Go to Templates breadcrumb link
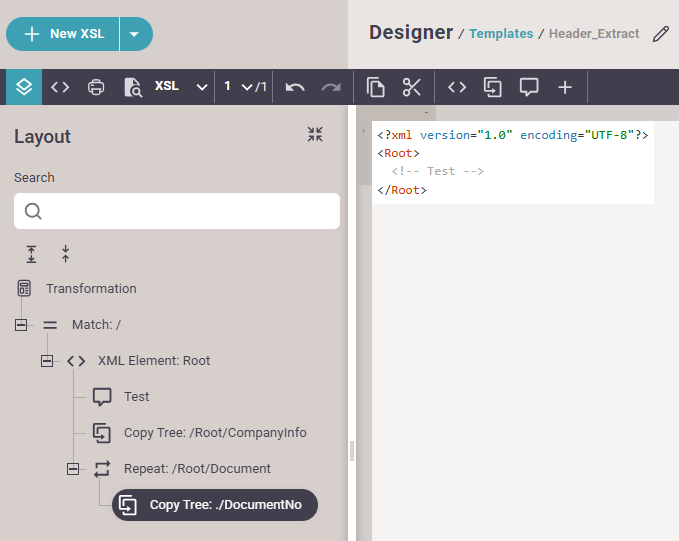Viewport: 679px width, 541px height. pos(501,34)
